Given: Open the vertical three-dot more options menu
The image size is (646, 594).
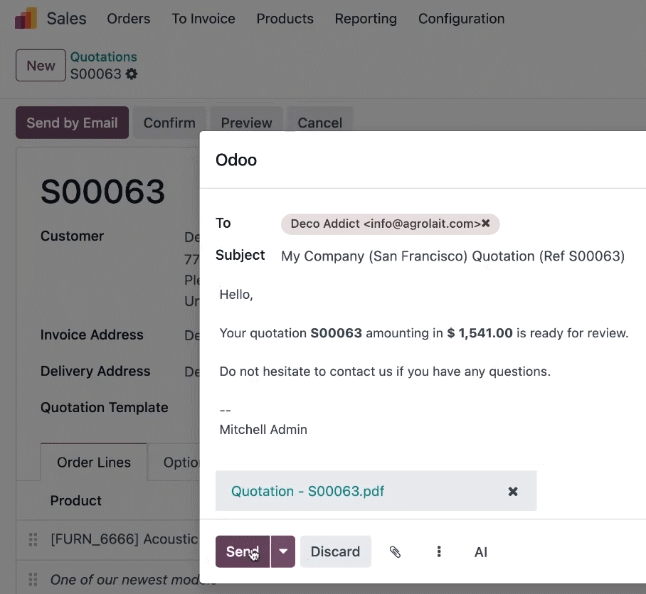Looking at the screenshot, I should point(439,552).
